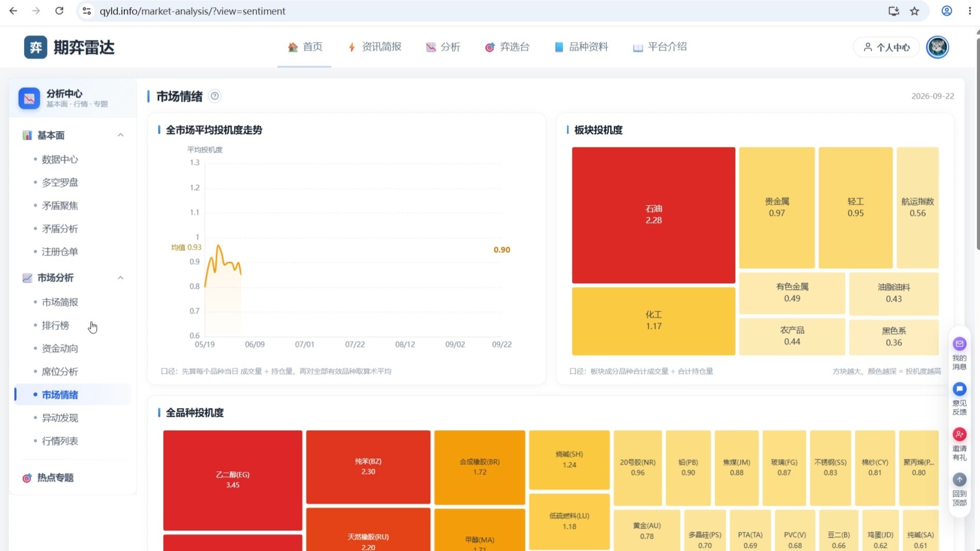This screenshot has width=980, height=551.
Task: Go to 排行榜 in sidebar
Action: tap(55, 326)
